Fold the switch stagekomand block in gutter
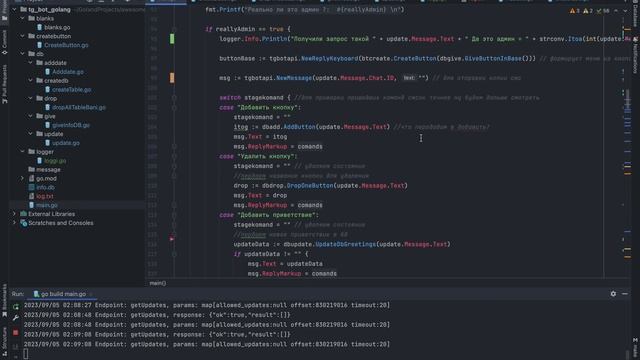 [x=174, y=98]
